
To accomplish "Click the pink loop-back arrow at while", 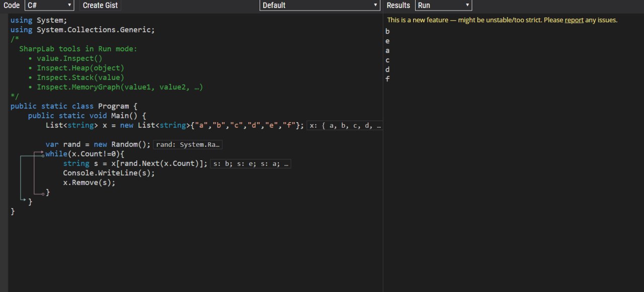I will pos(39,152).
